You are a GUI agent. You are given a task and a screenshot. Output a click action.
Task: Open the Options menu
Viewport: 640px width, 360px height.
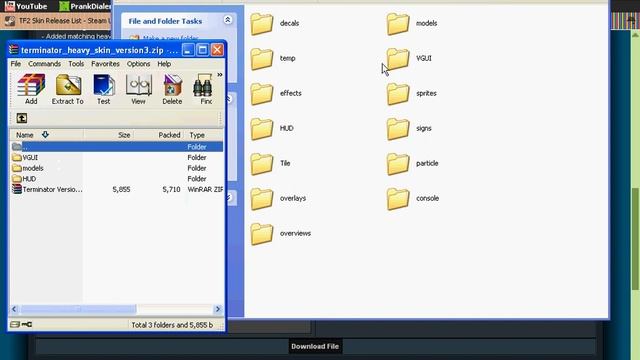coord(138,64)
